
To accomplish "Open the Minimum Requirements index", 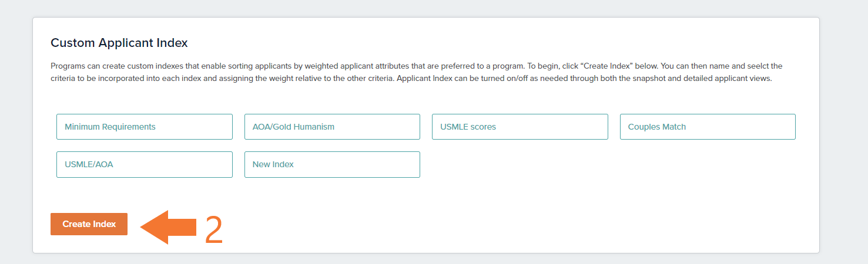I will (x=145, y=127).
